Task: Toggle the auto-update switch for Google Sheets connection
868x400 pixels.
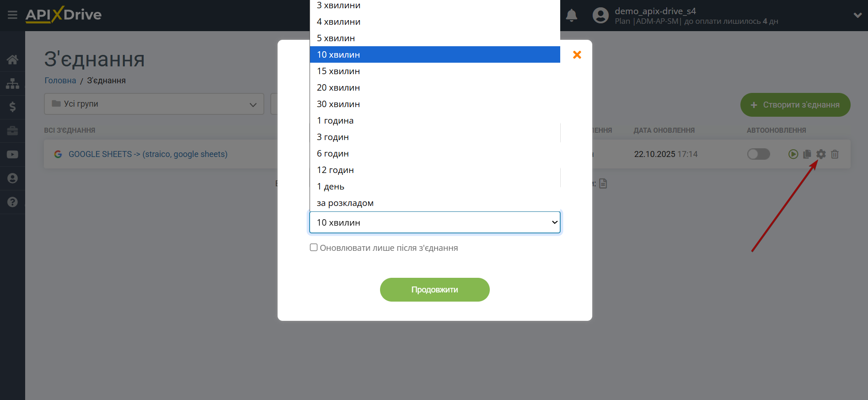Action: pos(758,154)
